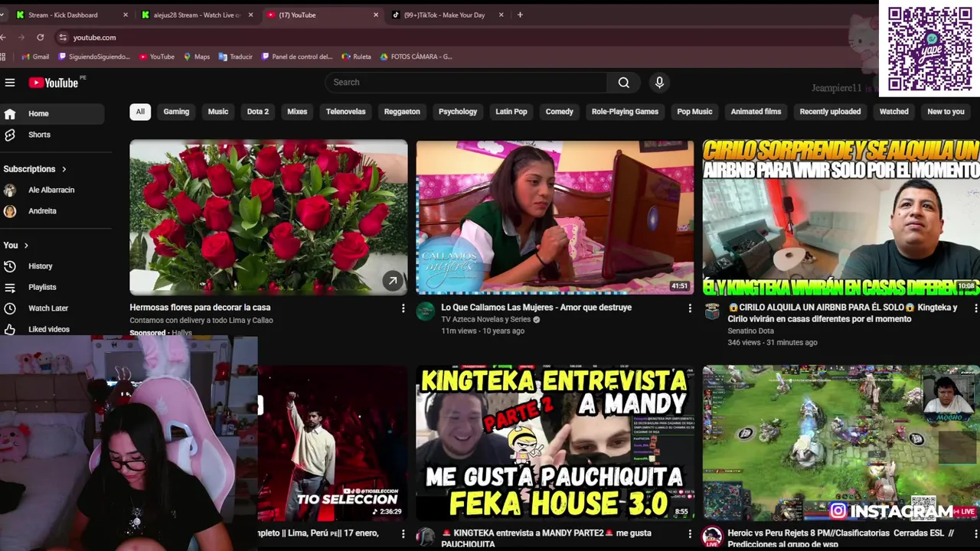
Task: Open more options for Hermosas flores ad
Action: click(403, 308)
